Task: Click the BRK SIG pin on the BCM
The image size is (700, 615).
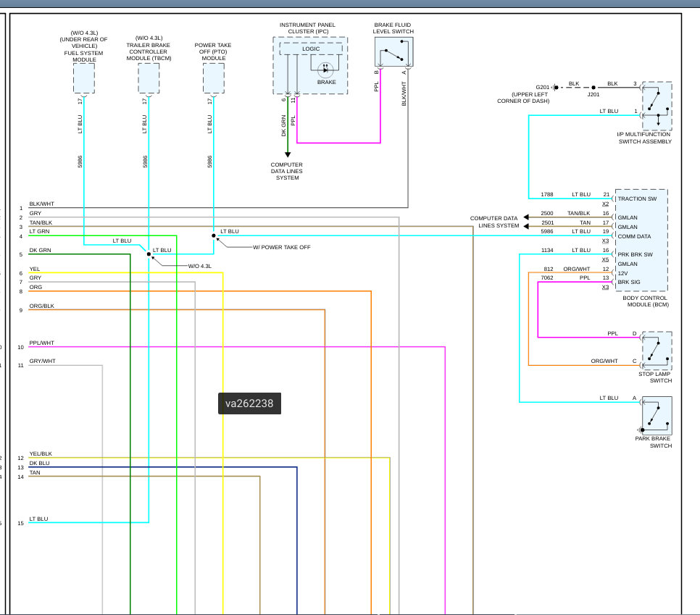Action: [630, 282]
